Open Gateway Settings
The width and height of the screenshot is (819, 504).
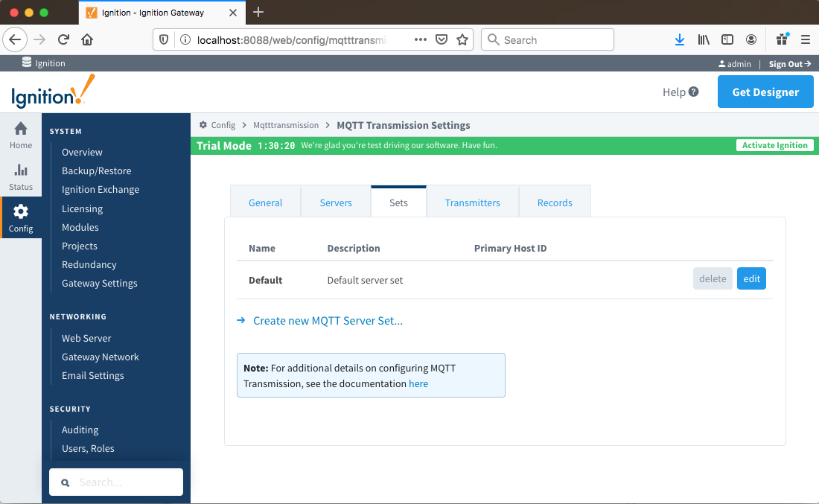(x=99, y=284)
